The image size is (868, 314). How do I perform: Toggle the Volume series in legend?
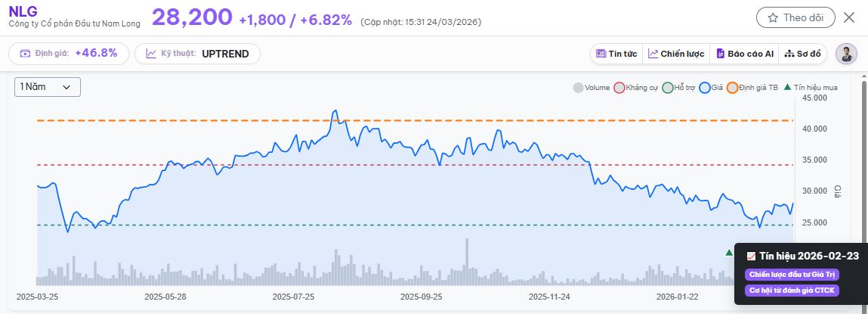click(x=579, y=88)
